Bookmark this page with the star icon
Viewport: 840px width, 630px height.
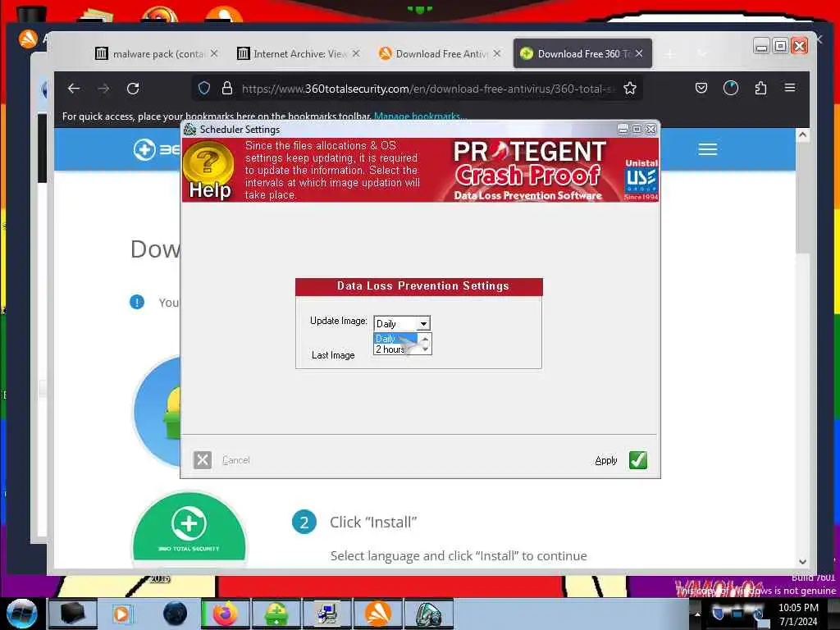pos(630,89)
